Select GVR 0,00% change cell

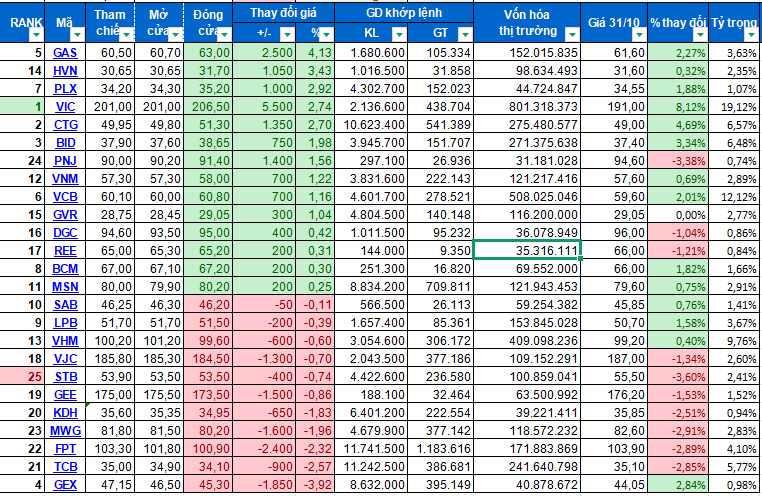[678, 214]
